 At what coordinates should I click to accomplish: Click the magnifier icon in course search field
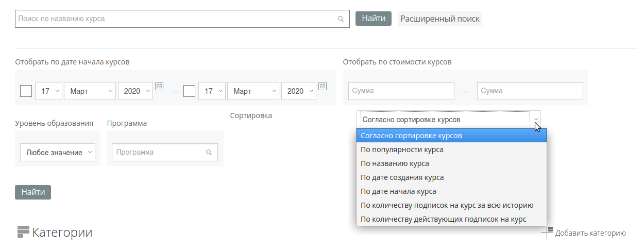(341, 19)
